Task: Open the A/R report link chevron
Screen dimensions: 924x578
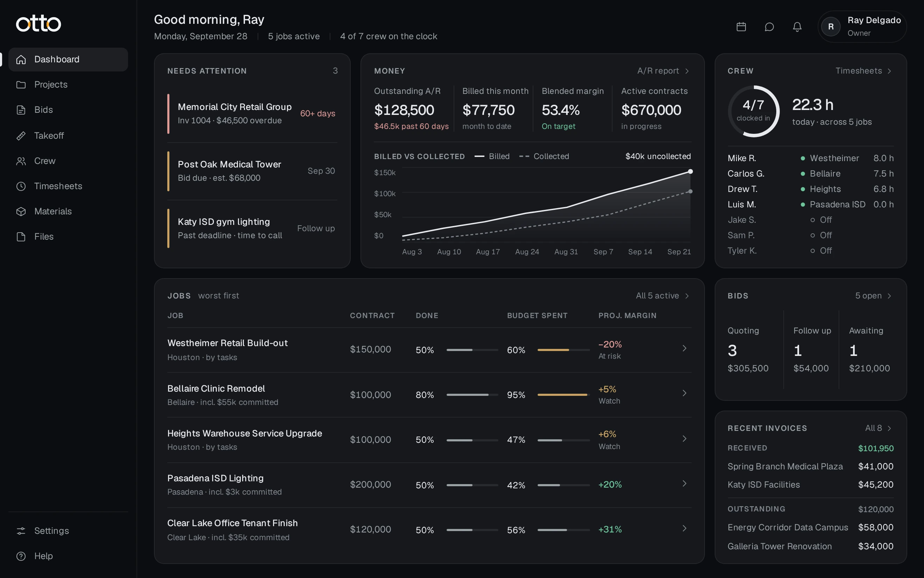Action: click(x=687, y=71)
